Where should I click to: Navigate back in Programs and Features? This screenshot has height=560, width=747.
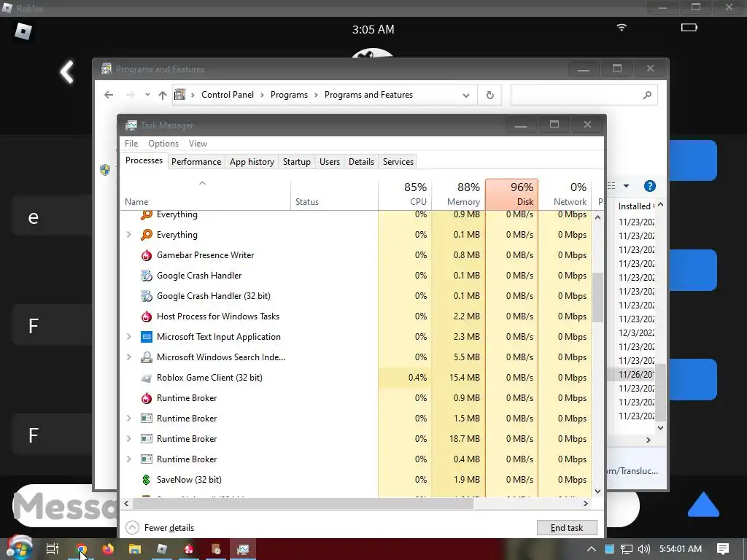tap(109, 95)
